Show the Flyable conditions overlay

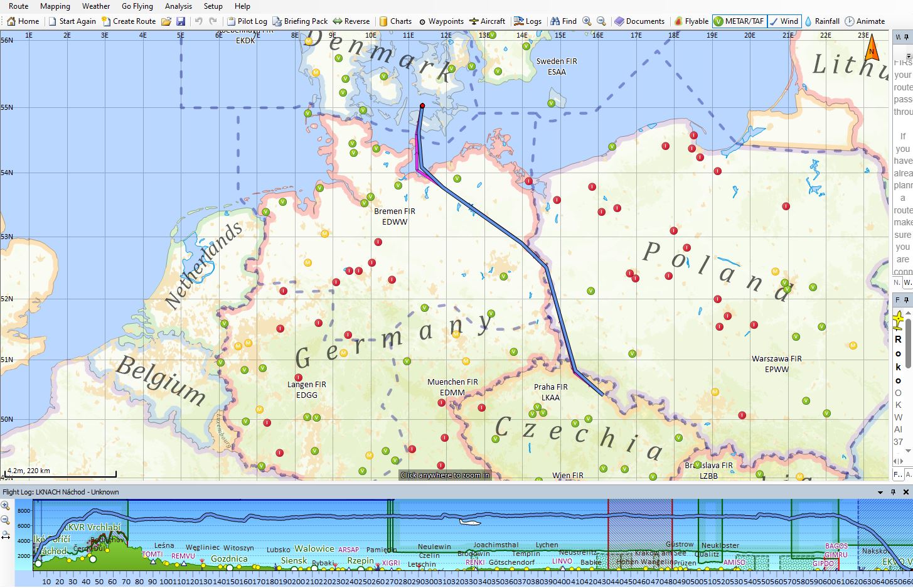point(691,21)
